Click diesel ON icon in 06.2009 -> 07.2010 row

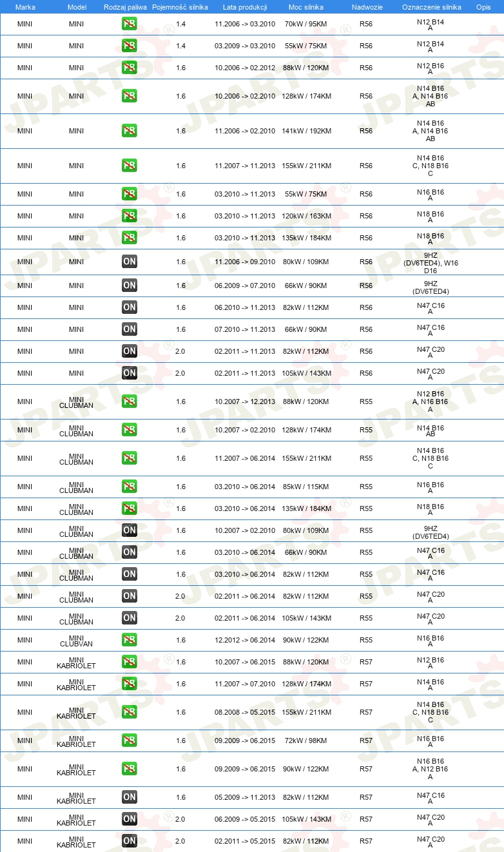tap(130, 286)
